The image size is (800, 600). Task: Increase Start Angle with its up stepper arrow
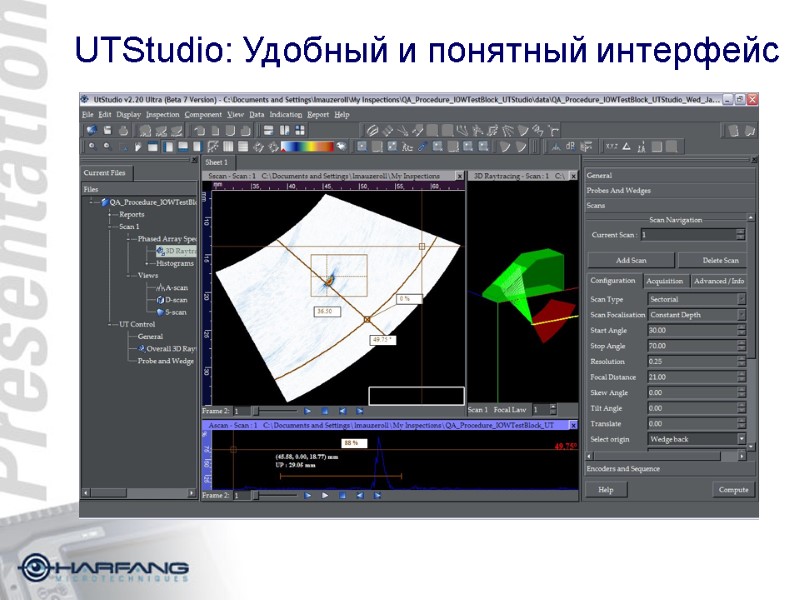pyautogui.click(x=740, y=327)
